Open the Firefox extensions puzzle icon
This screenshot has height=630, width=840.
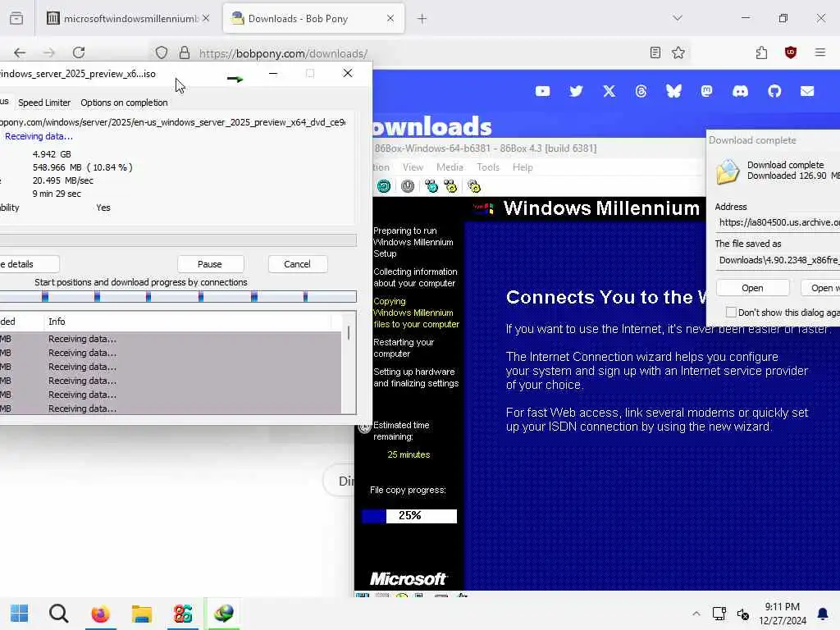coord(761,52)
